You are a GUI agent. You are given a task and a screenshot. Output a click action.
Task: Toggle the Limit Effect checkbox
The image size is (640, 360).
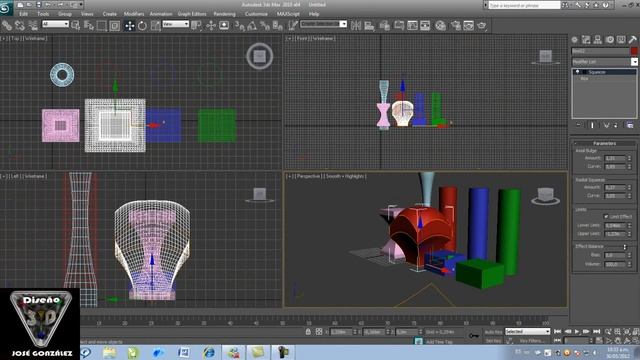(x=606, y=216)
